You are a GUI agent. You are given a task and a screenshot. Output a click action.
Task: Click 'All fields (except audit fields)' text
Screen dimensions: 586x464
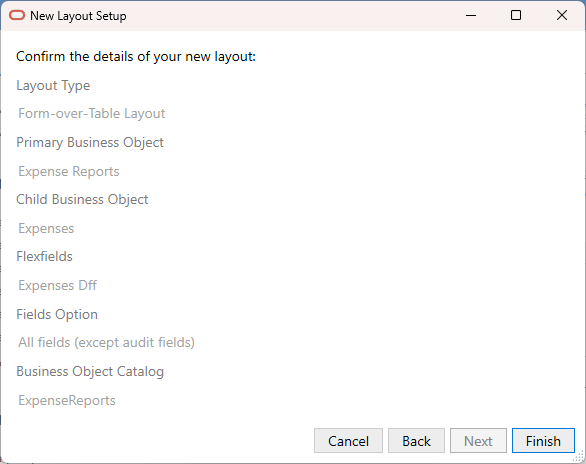click(107, 343)
